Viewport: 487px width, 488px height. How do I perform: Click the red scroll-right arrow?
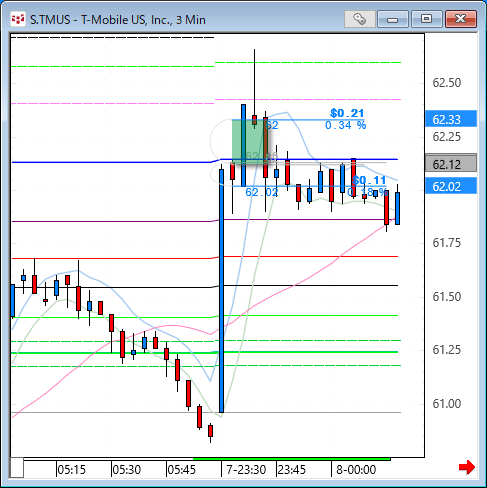pos(467,467)
